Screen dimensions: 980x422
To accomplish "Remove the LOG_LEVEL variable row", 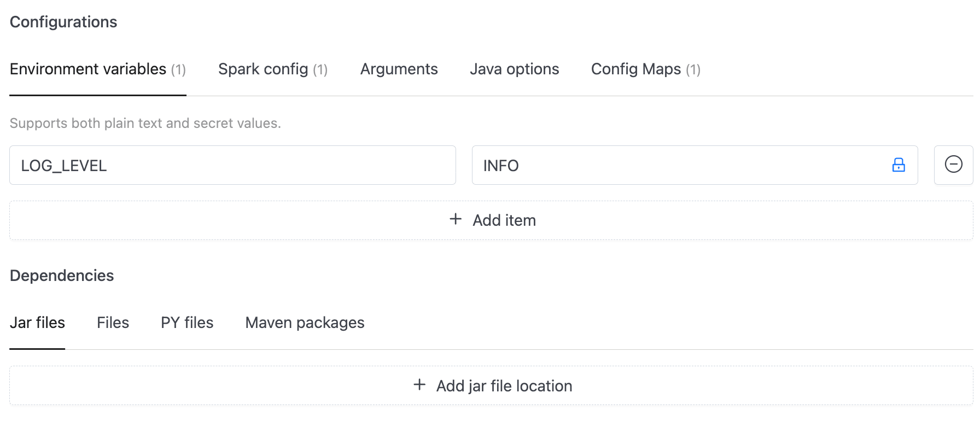I will pyautogui.click(x=953, y=165).
